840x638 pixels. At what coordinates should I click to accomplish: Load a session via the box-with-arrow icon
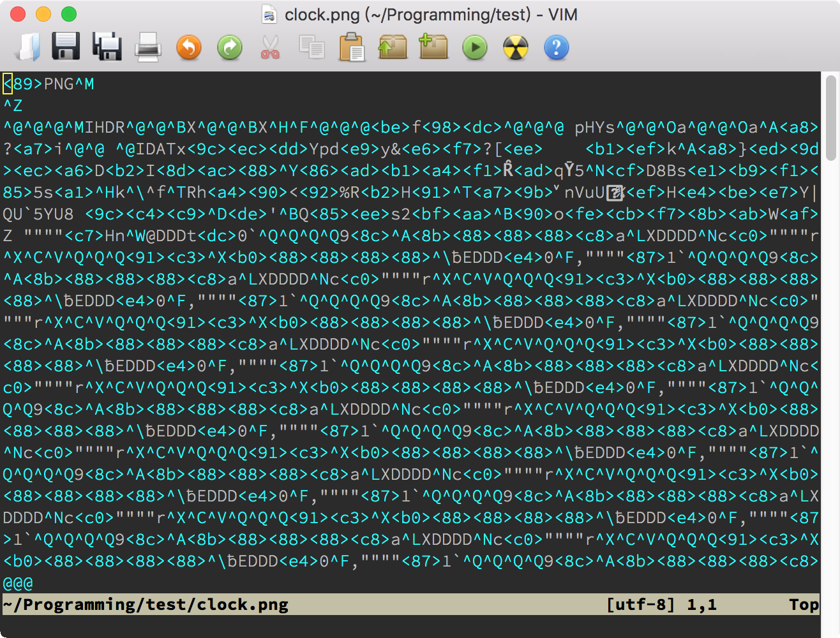pos(393,47)
